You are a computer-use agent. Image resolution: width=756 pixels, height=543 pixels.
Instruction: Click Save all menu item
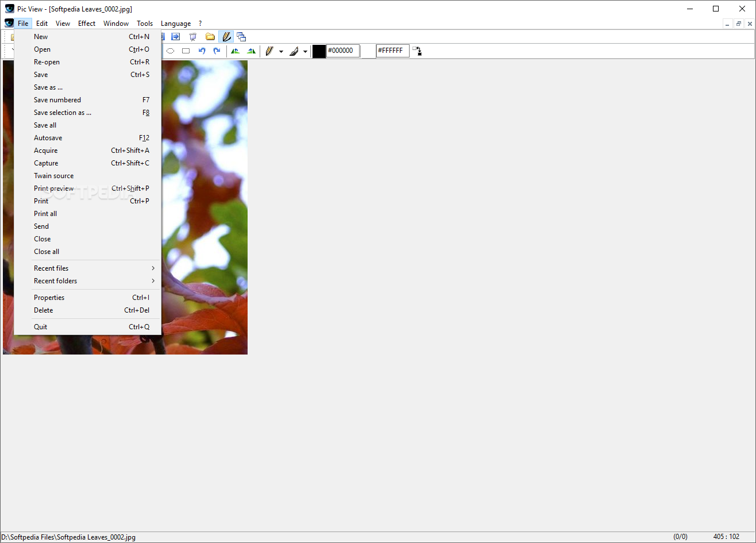coord(87,125)
